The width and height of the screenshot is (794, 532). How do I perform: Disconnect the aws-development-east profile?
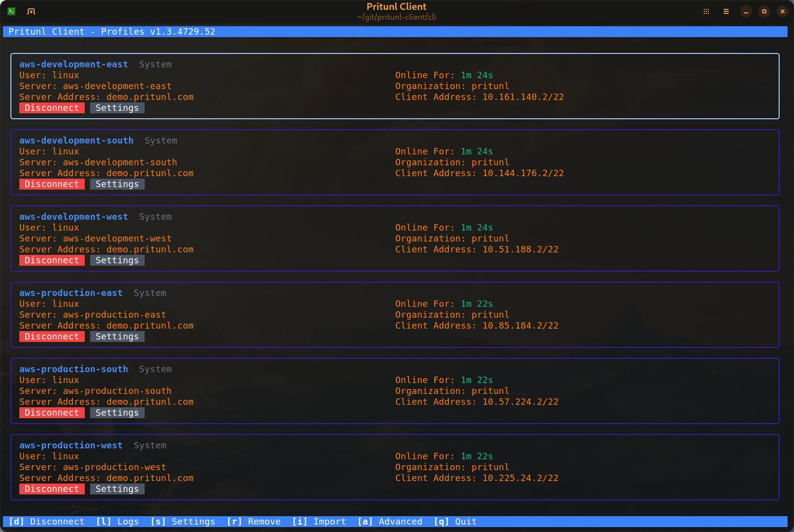52,108
